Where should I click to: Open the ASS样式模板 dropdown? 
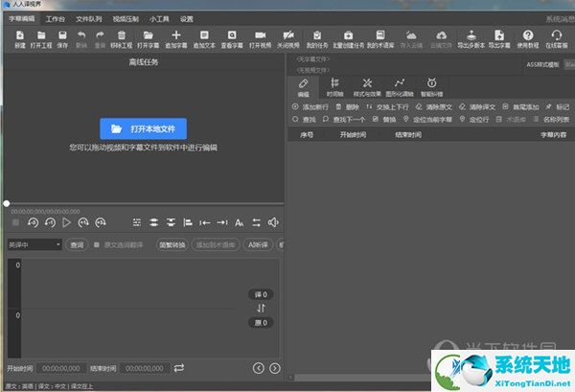pyautogui.click(x=569, y=64)
